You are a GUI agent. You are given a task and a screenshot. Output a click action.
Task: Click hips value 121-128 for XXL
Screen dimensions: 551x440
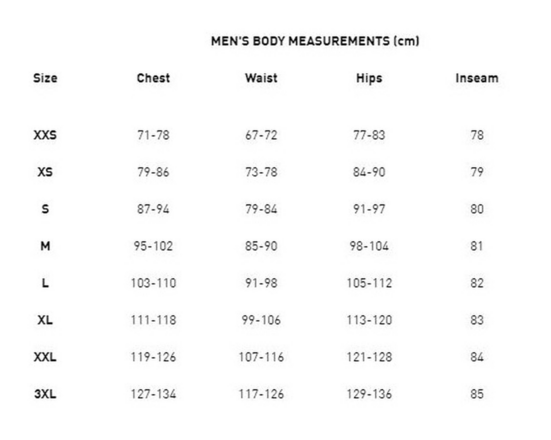point(369,357)
